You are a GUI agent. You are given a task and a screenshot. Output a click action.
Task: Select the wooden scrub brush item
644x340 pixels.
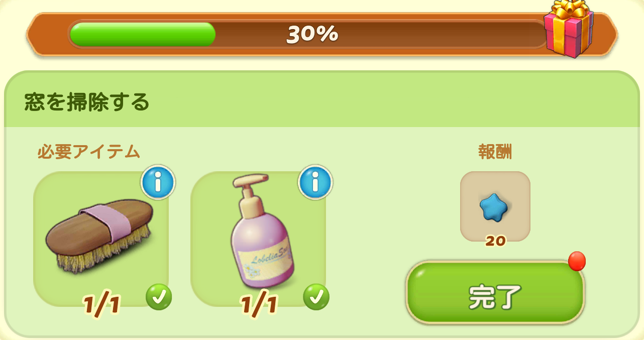(x=99, y=236)
